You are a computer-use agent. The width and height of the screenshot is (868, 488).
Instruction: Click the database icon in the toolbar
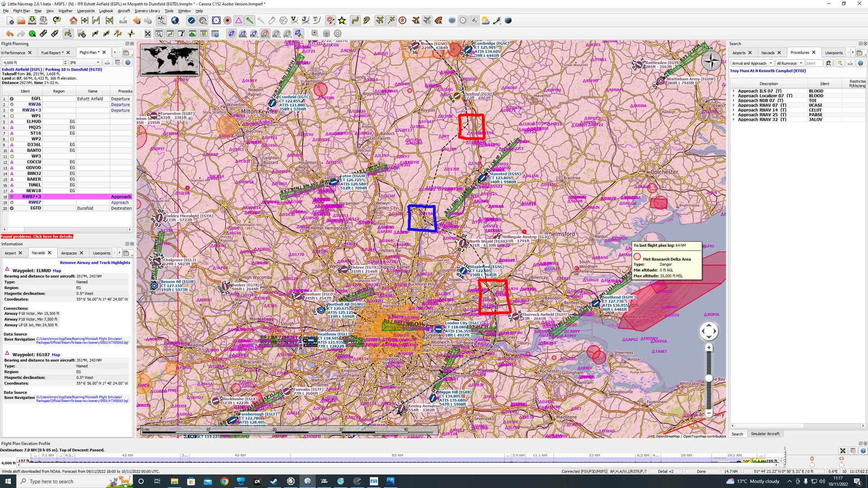click(x=326, y=33)
